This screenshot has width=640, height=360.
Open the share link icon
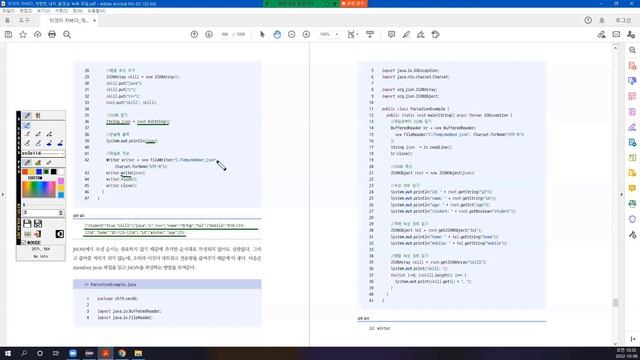(601, 35)
